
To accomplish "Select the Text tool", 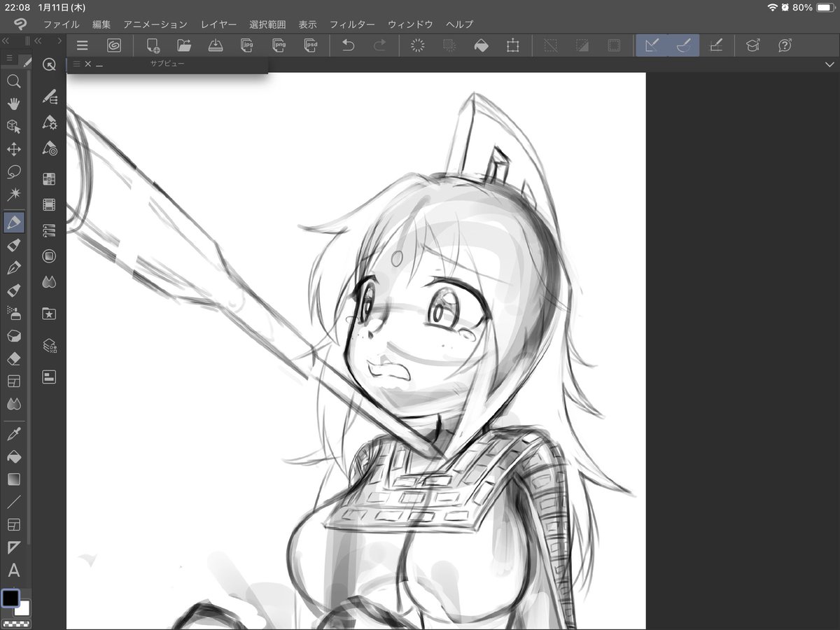I will point(13,570).
